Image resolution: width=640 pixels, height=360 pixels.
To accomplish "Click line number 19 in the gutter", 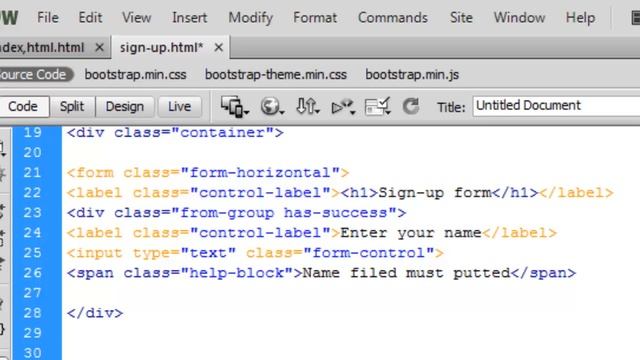I will click(x=32, y=133).
